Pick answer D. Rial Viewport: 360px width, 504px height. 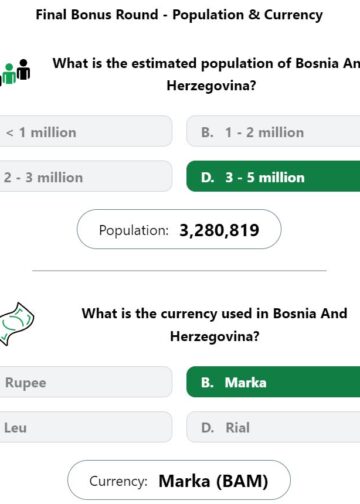(x=273, y=427)
